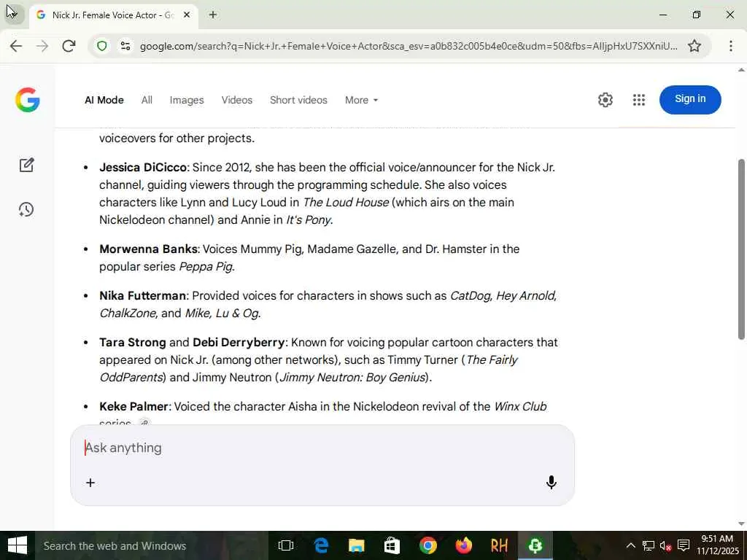Click the name Keke Palmer
Image resolution: width=747 pixels, height=560 pixels.
click(x=133, y=407)
